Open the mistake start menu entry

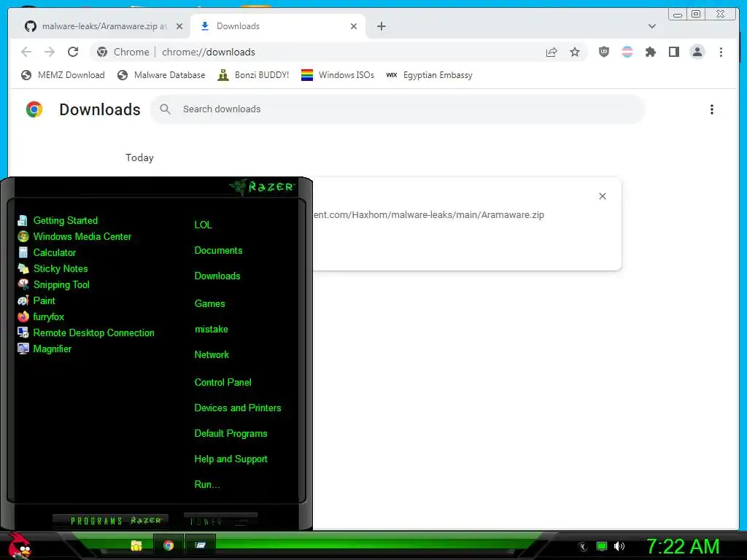click(x=211, y=330)
